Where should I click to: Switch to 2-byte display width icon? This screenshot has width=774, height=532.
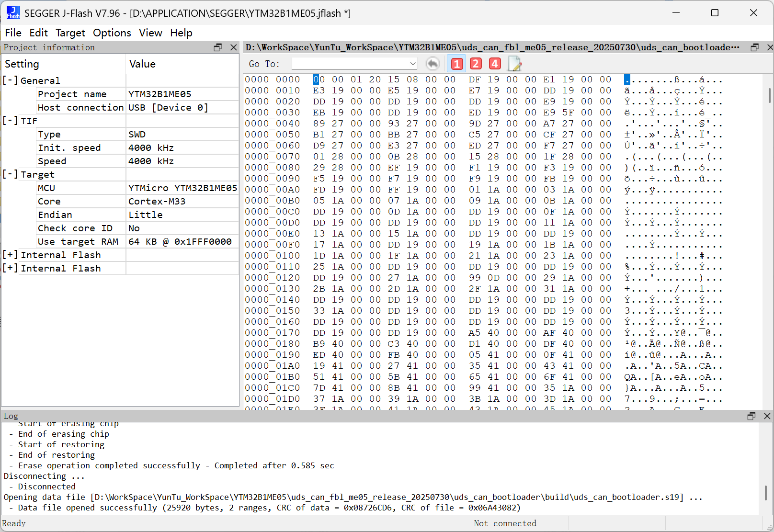[476, 64]
